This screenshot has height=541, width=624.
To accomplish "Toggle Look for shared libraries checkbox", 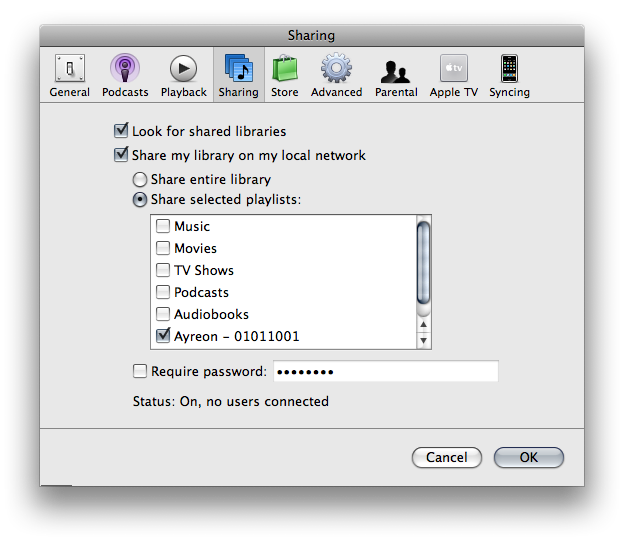I will [121, 131].
